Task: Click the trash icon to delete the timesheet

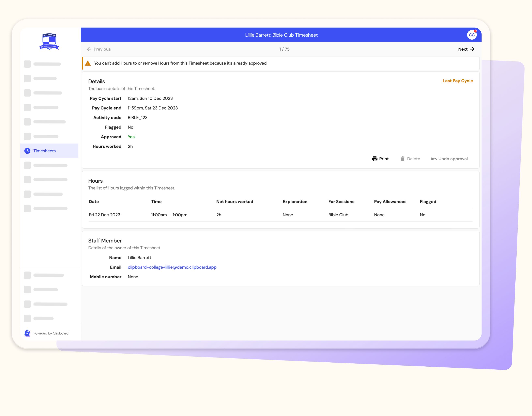Action: 403,159
